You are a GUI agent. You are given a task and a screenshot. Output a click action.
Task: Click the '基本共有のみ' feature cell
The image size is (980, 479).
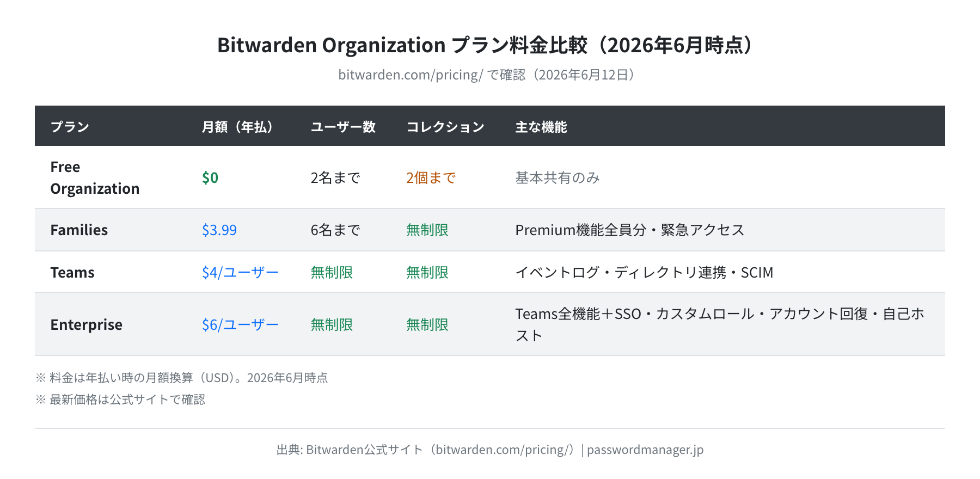tap(558, 177)
